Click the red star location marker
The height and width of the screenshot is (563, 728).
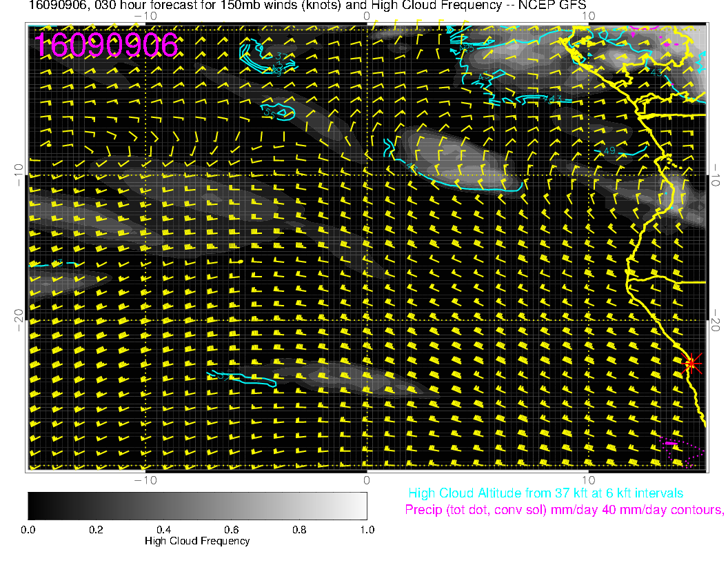(691, 363)
